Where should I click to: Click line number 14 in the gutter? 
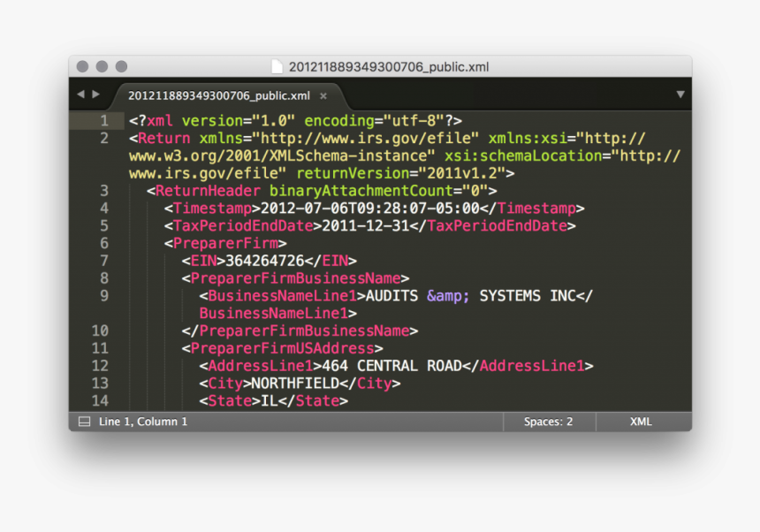tap(100, 400)
